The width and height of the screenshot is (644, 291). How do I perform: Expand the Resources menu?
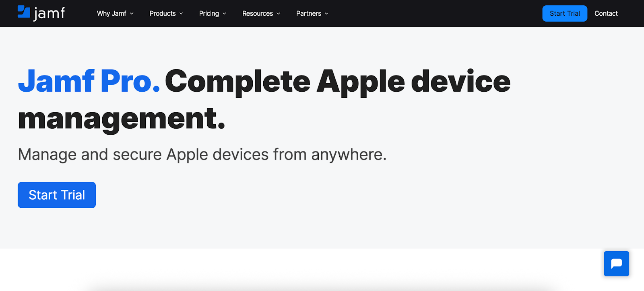click(x=261, y=13)
